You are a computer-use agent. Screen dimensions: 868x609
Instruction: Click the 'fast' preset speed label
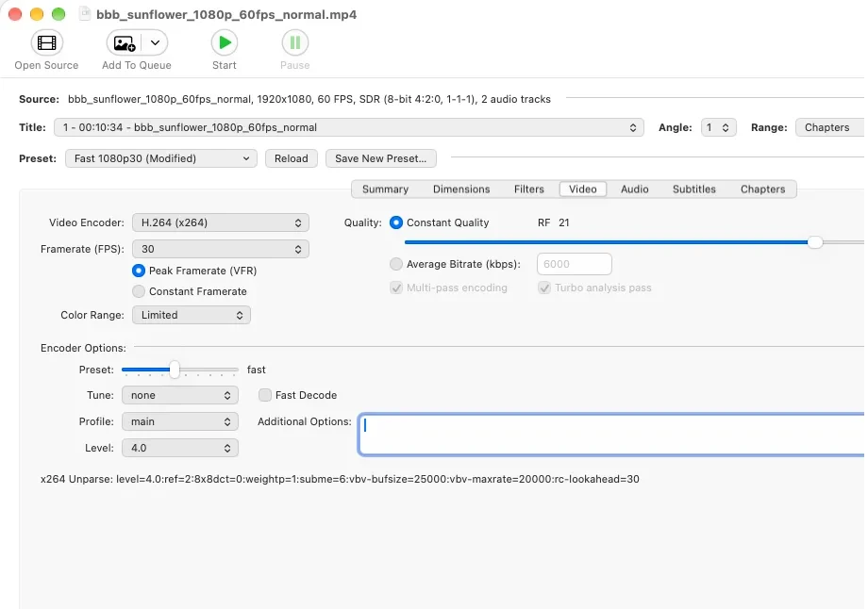coord(257,370)
